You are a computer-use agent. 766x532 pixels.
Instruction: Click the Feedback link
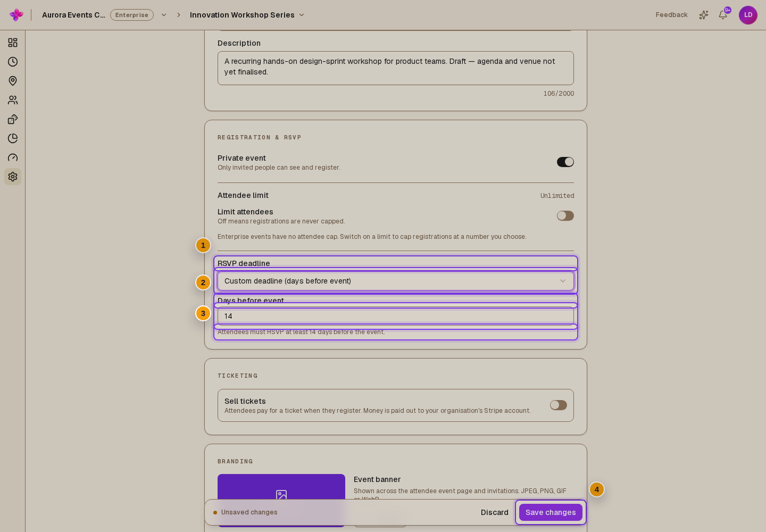(x=671, y=15)
